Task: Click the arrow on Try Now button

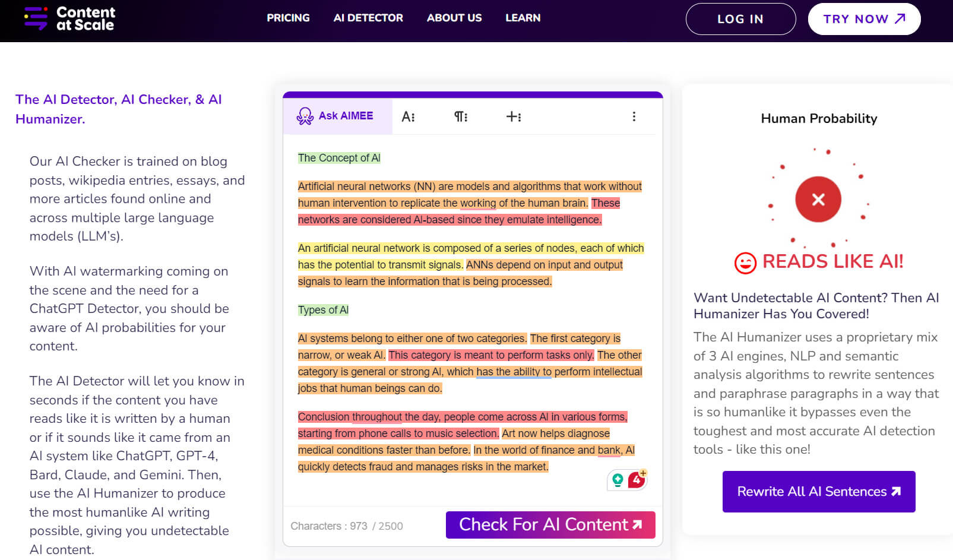Action: [x=900, y=18]
